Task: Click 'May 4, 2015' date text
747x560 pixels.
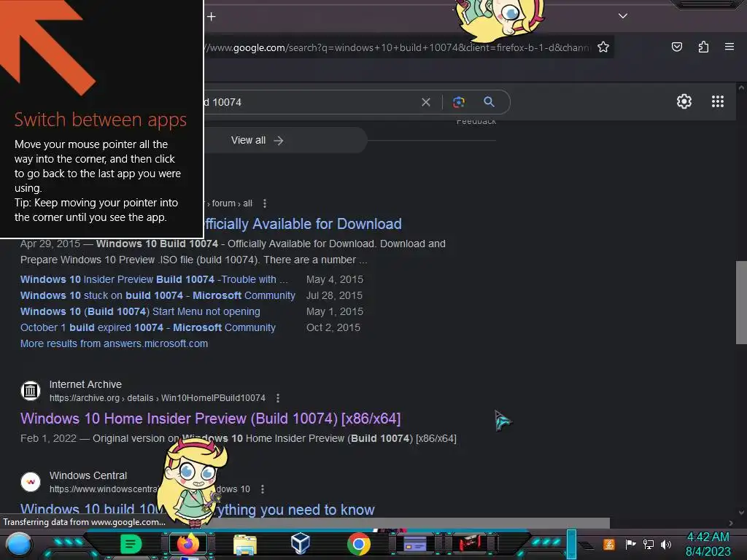Action: pyautogui.click(x=334, y=279)
